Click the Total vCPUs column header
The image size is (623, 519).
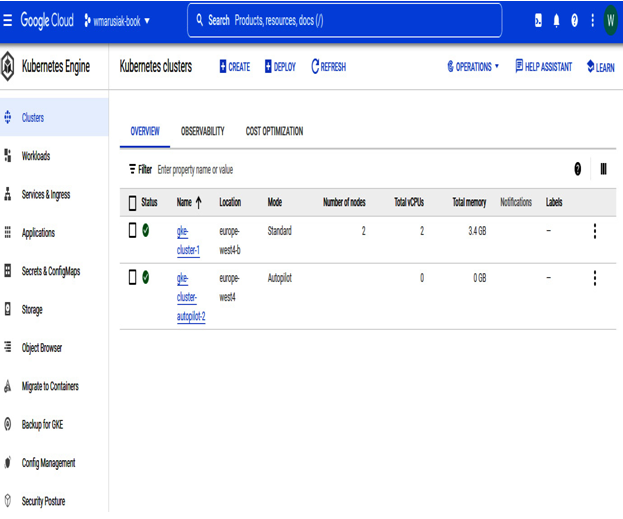(409, 202)
